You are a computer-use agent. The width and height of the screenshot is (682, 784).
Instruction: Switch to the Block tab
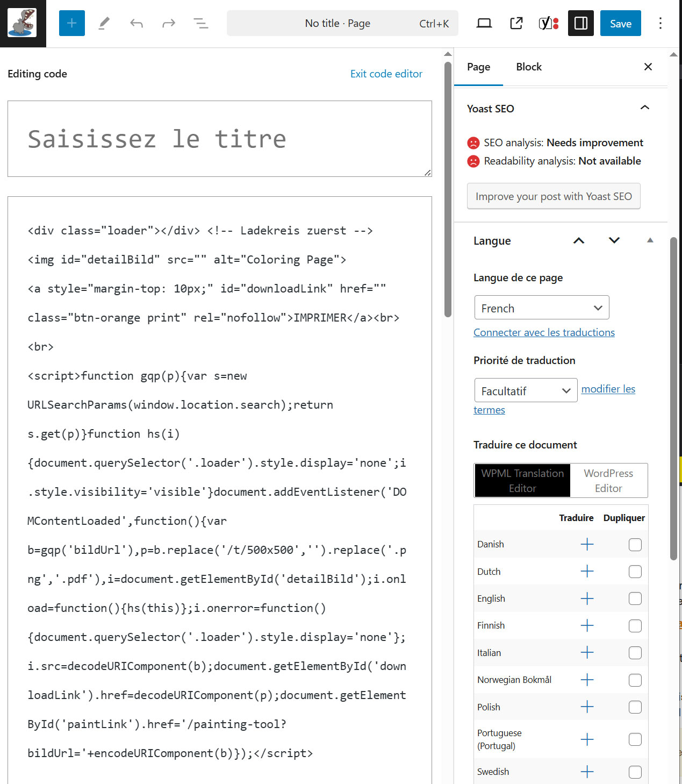[529, 67]
